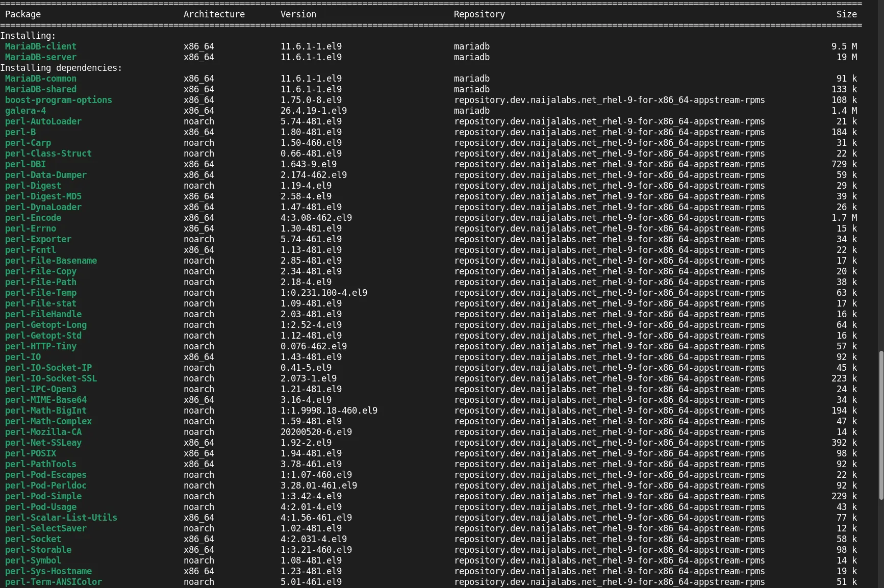Click the boost-program-options package name

(x=59, y=100)
